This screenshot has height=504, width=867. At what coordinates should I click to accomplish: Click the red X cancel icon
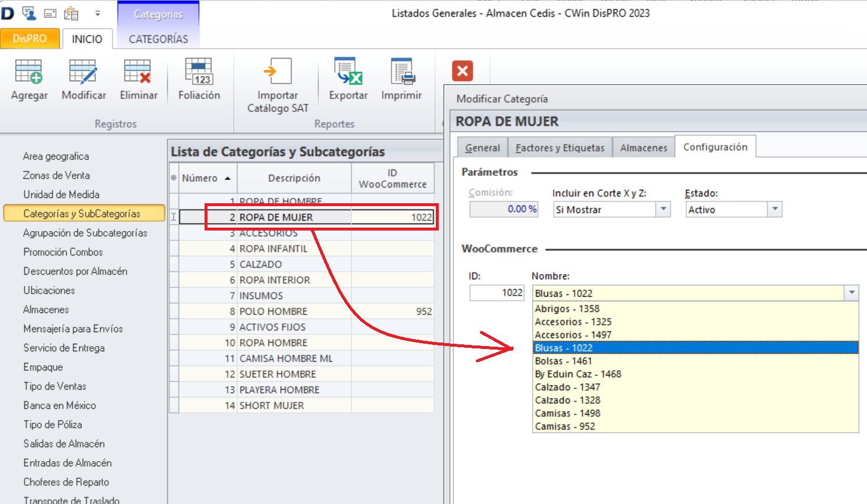point(462,71)
